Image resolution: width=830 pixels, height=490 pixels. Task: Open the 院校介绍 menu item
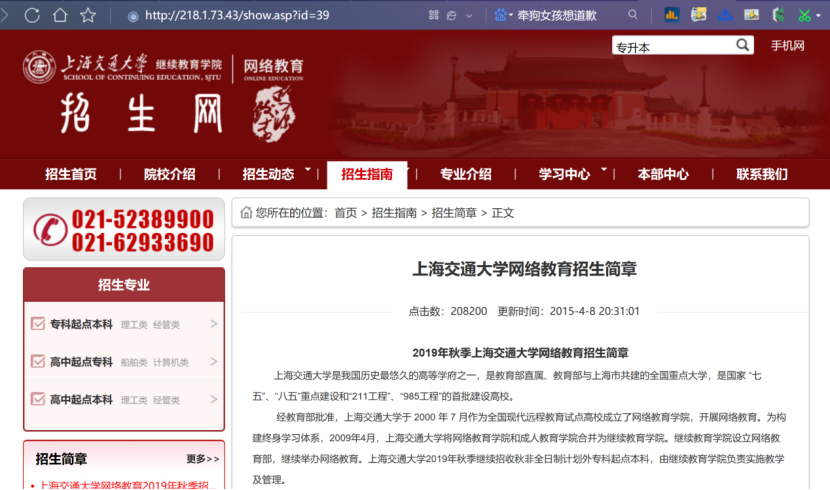click(x=169, y=174)
